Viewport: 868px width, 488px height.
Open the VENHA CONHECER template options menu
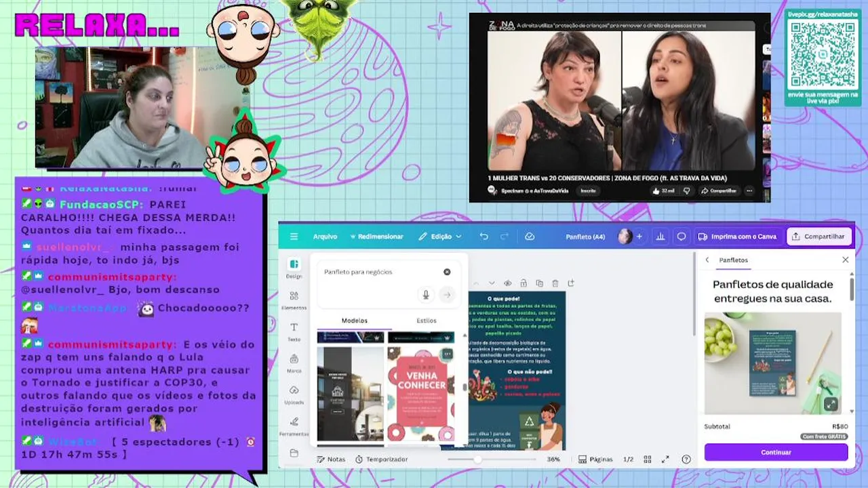[x=447, y=354]
